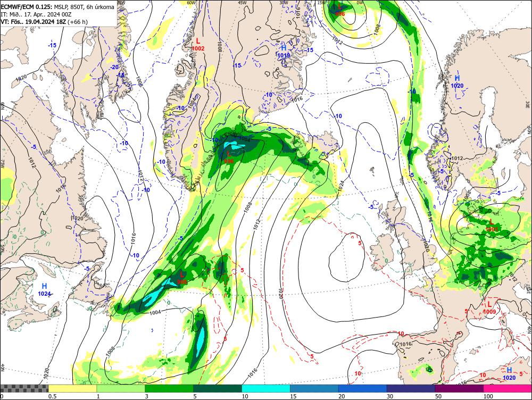This screenshot has height=400, width=532.
Task: Click the 'H 1024' high pressure label
Action: 45,290
